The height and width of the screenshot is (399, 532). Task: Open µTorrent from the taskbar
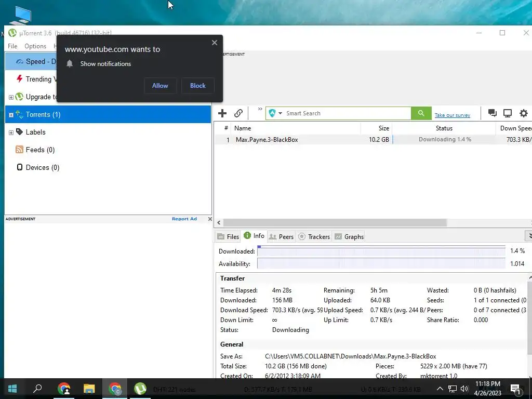tap(140, 389)
